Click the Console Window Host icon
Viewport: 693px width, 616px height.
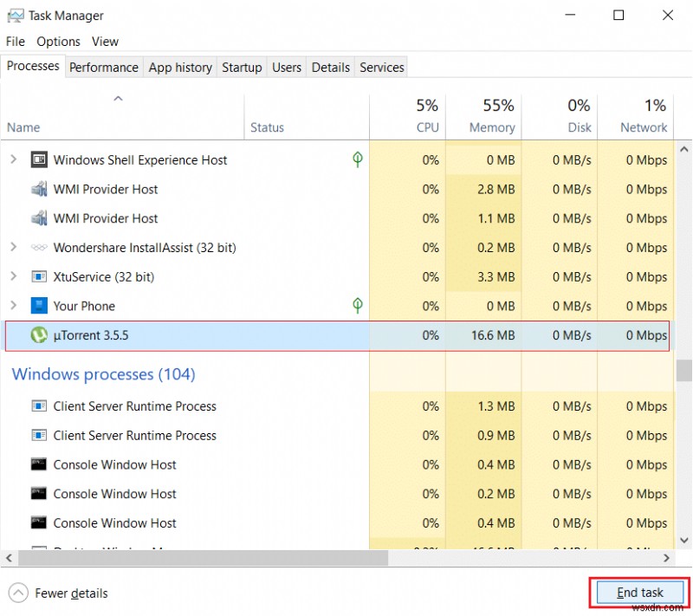38,464
